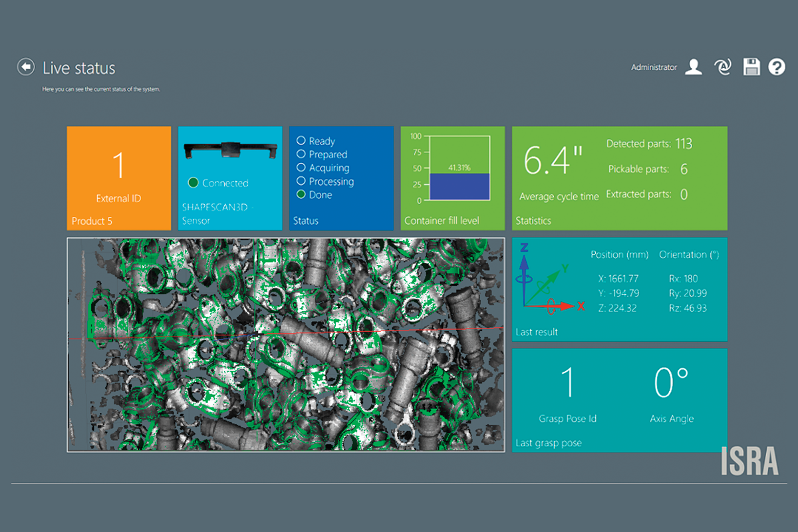Click the Ry: 20.99 orientation value
798x532 pixels.
pyautogui.click(x=688, y=293)
